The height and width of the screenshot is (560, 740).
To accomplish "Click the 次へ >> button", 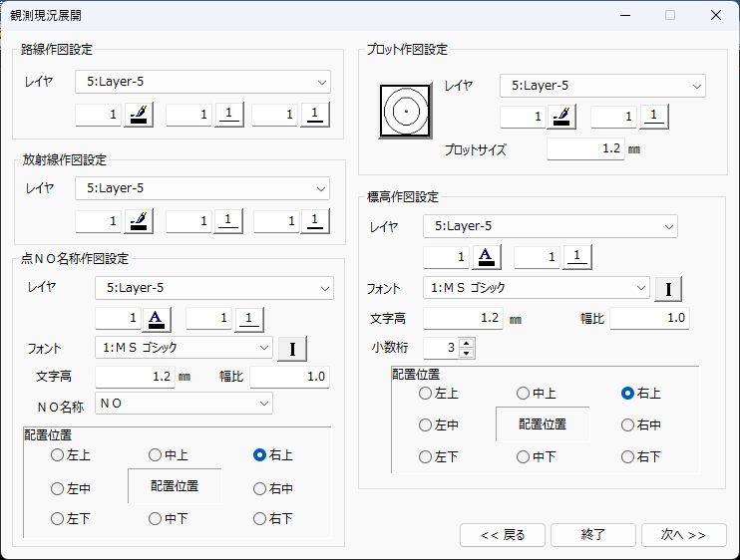I will coord(683,535).
